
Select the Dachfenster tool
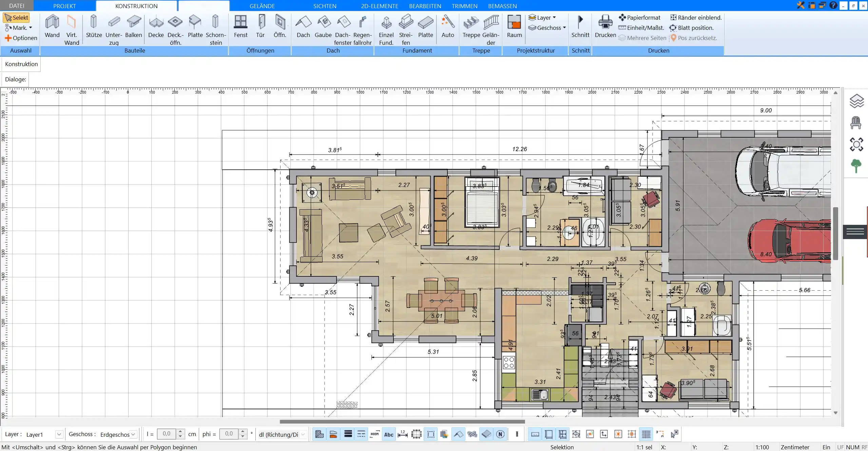(343, 30)
